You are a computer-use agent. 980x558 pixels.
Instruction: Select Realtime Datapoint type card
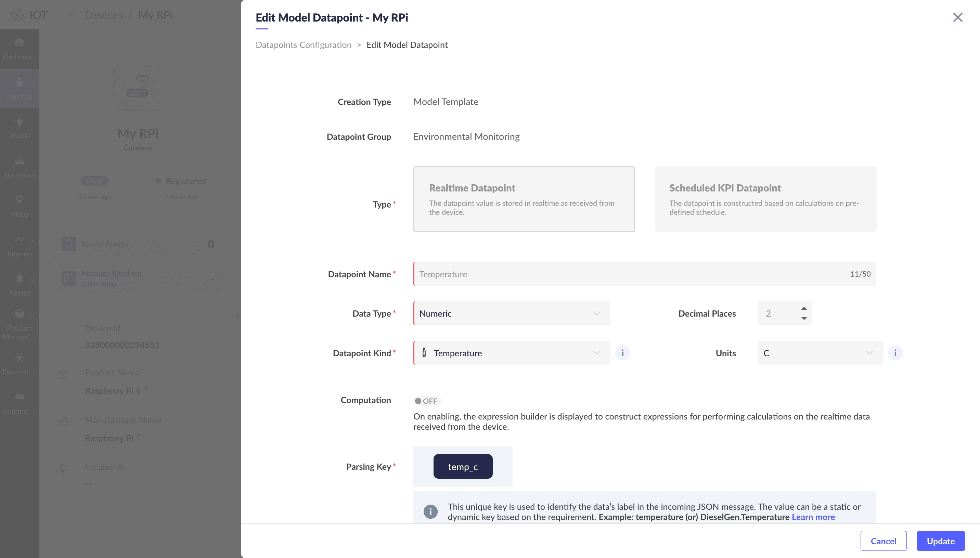(524, 199)
